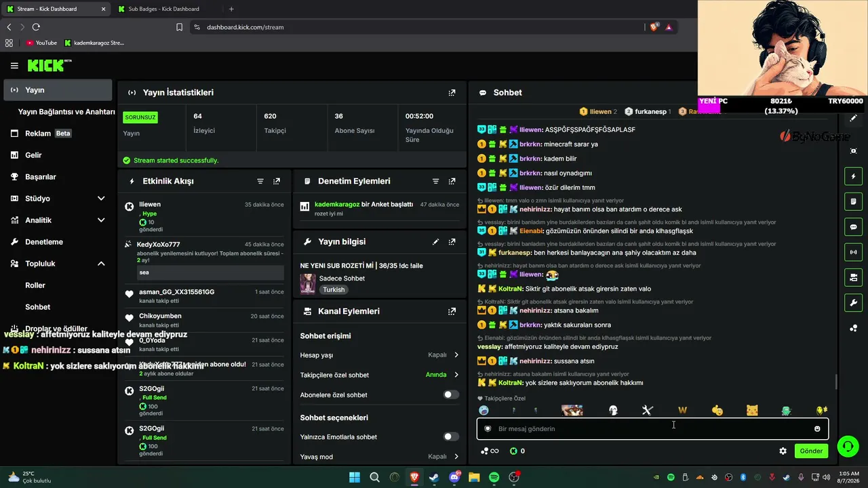The width and height of the screenshot is (868, 488).
Task: Toggle the chat bubble widget button
Action: (853, 227)
